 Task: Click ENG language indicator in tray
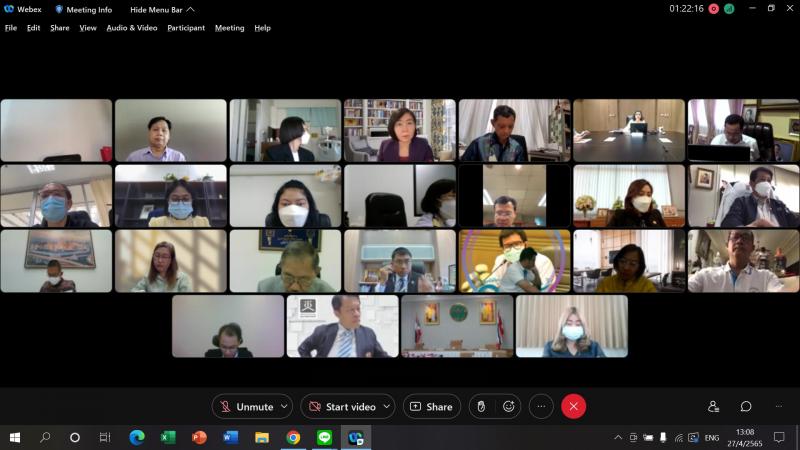click(x=712, y=438)
